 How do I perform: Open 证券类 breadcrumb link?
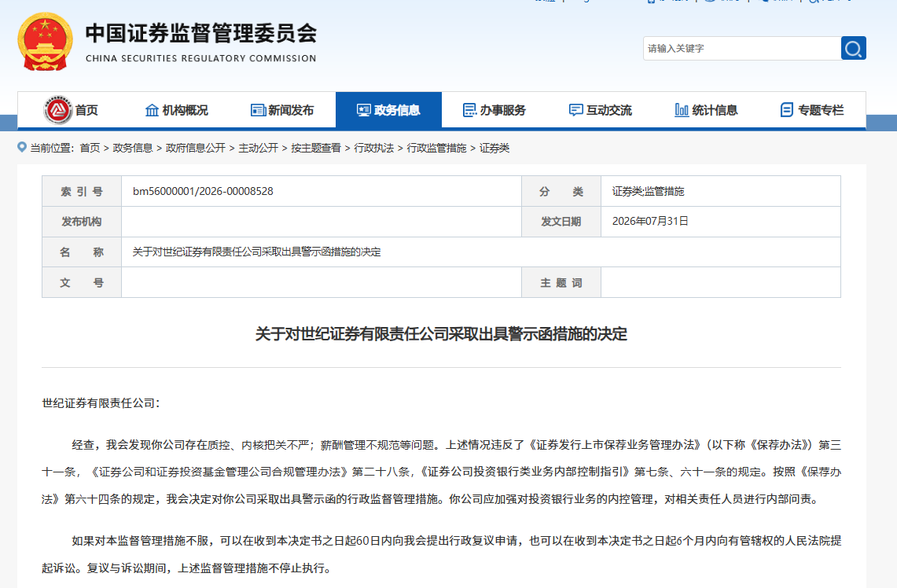494,148
